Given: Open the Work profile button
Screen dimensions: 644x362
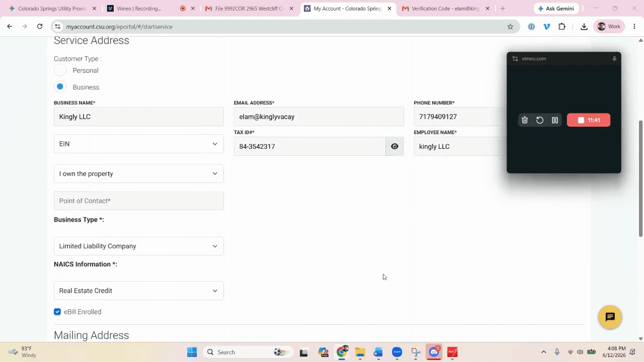Looking at the screenshot, I should pos(609,27).
